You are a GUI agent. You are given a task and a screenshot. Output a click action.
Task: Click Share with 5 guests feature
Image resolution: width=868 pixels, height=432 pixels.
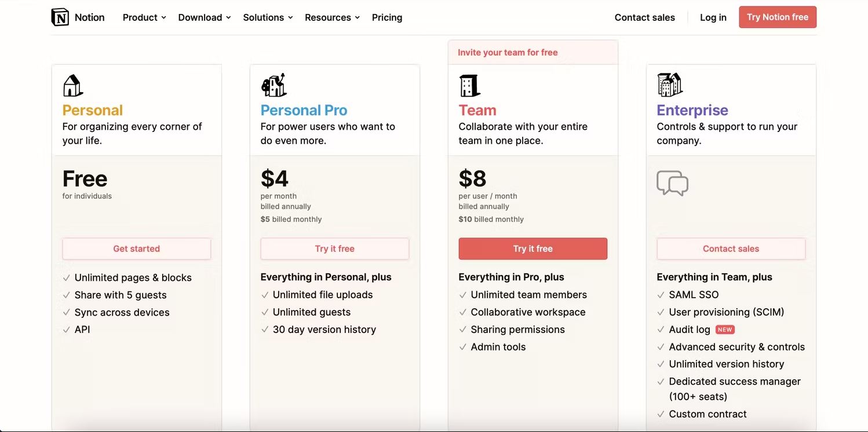tap(121, 295)
